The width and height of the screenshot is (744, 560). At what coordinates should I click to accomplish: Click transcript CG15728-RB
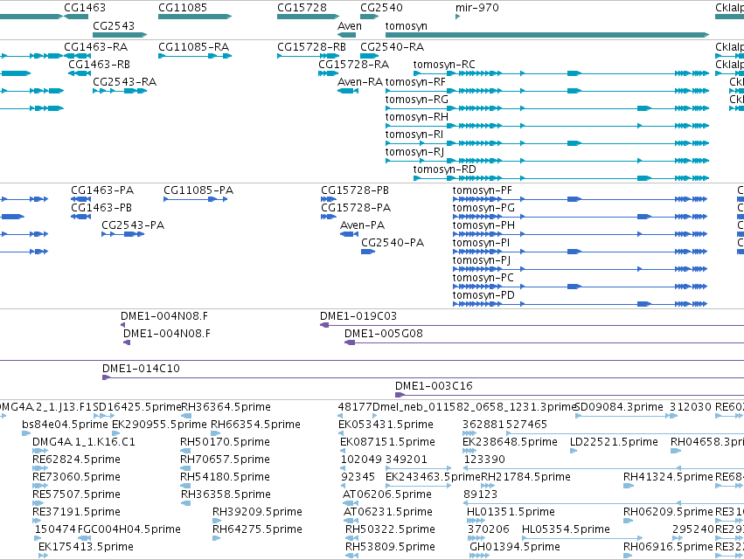click(308, 56)
